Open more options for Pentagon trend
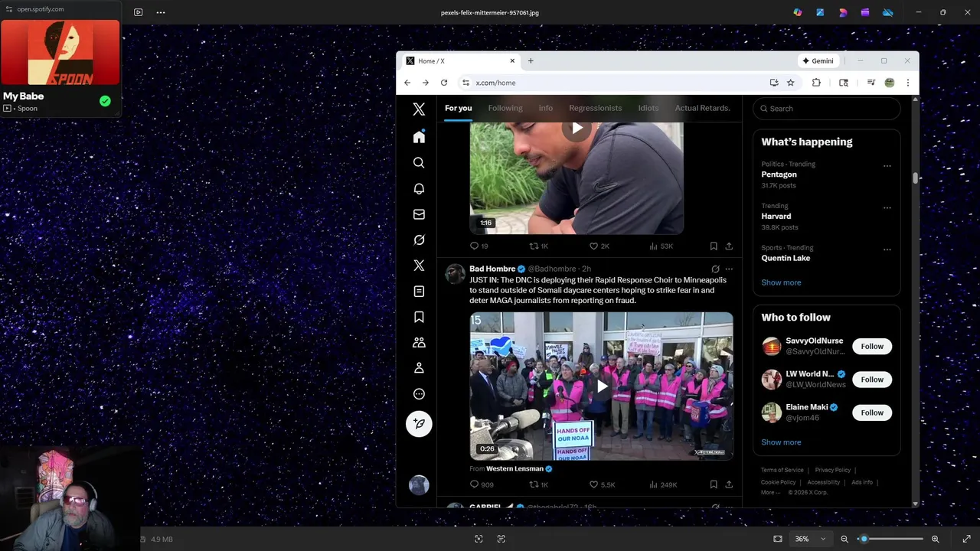The image size is (980, 551). [x=887, y=166]
